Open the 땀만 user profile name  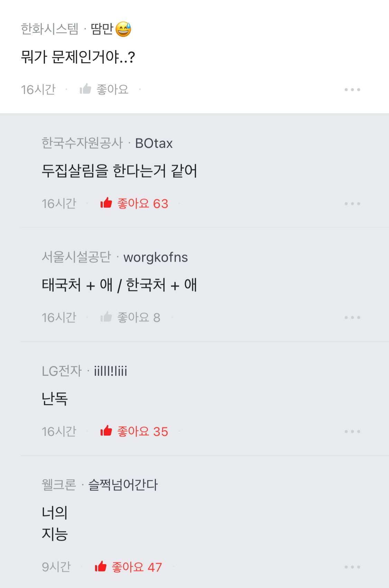tap(102, 29)
